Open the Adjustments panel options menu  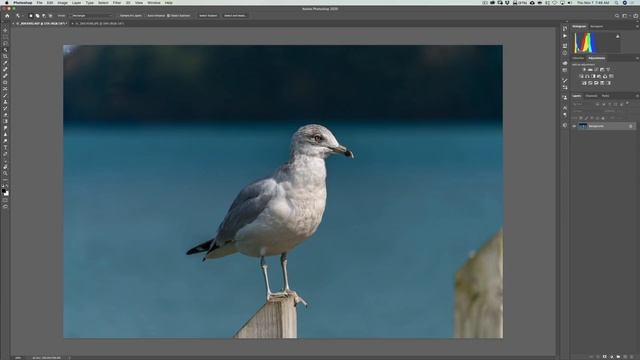637,58
